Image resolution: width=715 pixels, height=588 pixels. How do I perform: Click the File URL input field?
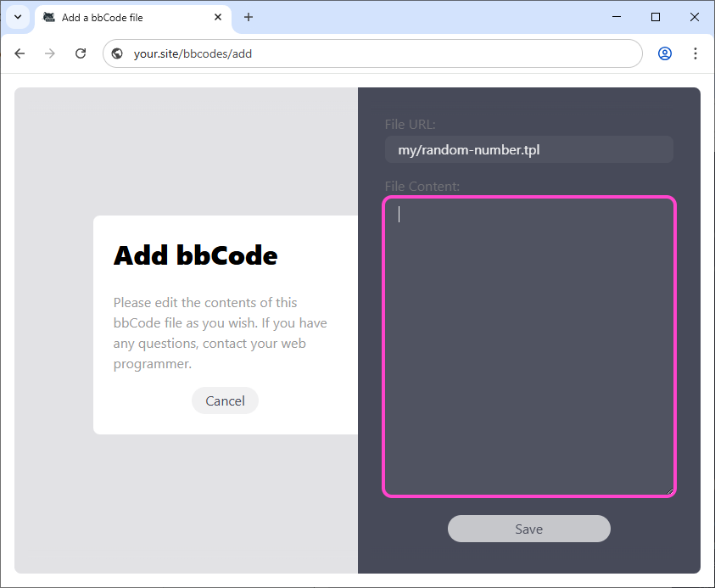click(528, 150)
